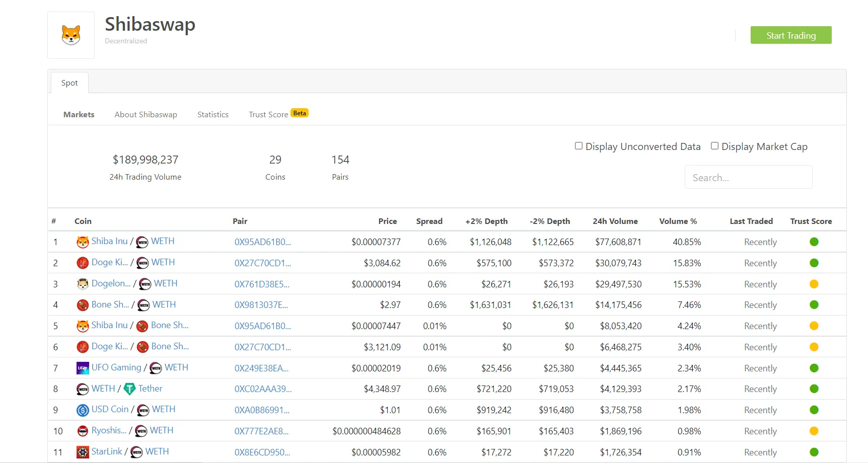The image size is (868, 463).
Task: Open UFO Gaming coin link
Action: pos(116,367)
